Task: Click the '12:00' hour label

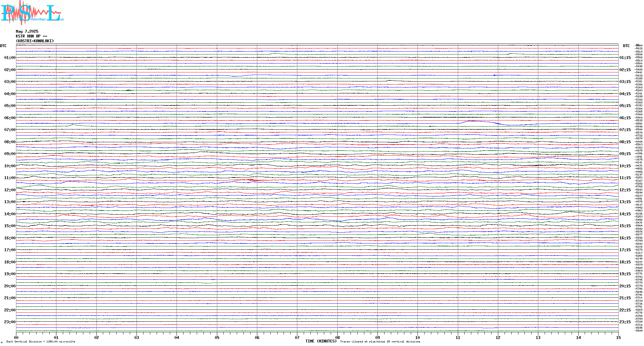Action: coord(10,190)
